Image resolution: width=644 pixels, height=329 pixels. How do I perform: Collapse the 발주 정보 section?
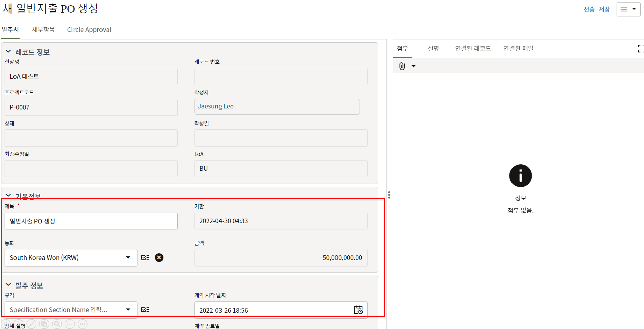click(8, 285)
